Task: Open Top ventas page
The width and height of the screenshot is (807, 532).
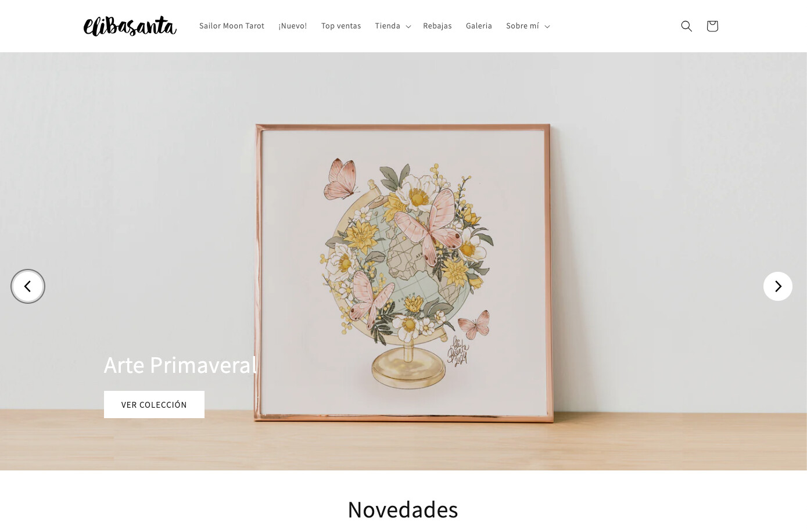Action: tap(341, 26)
